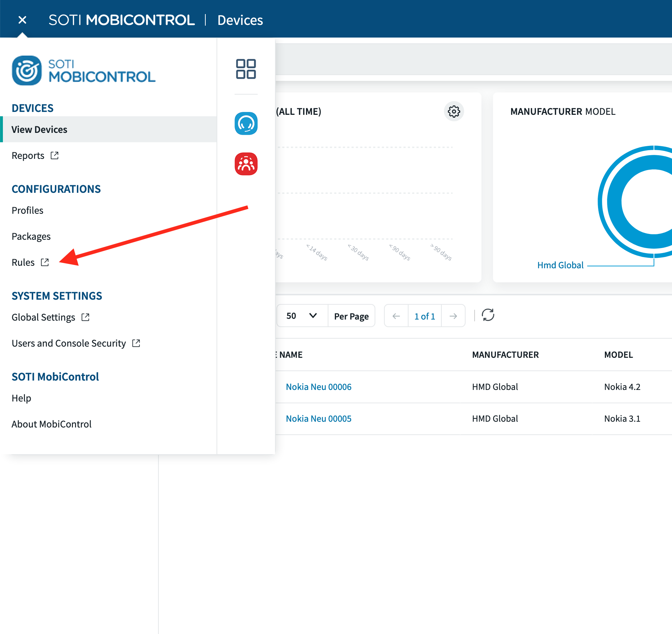Screen dimensions: 672x634
Task: Refresh the device list
Action: coord(488,315)
